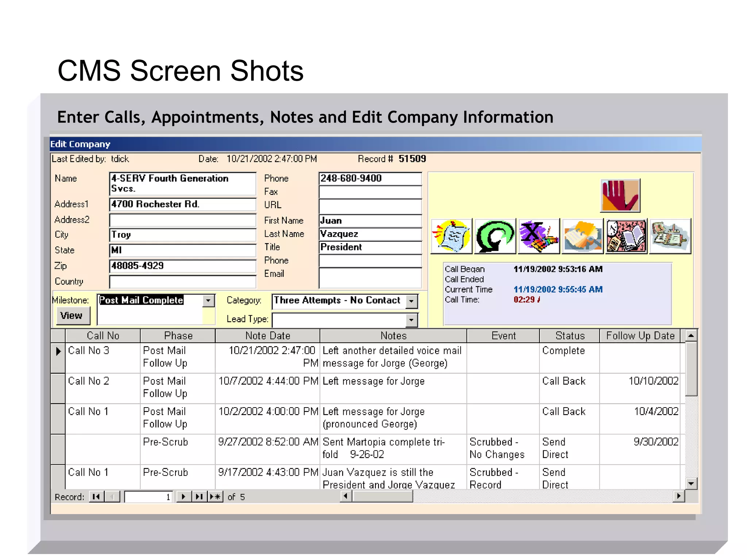This screenshot has width=747, height=560.
Task: Go to first record in navigator
Action: (97, 497)
